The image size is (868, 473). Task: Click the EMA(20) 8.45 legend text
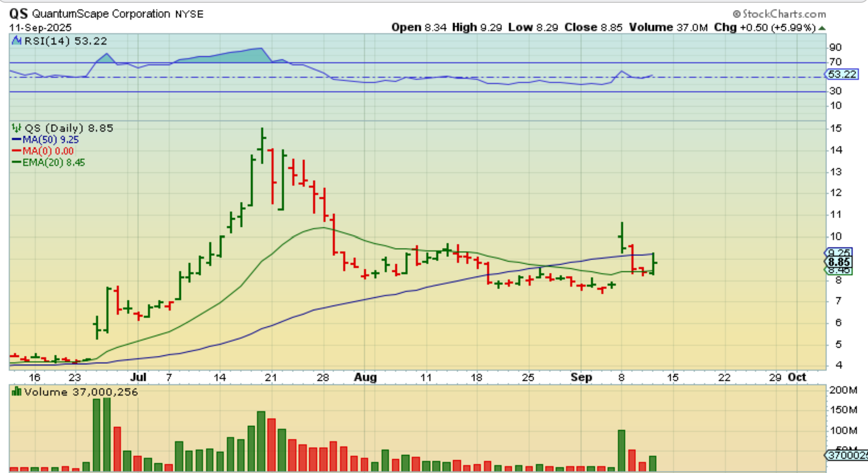coord(54,162)
